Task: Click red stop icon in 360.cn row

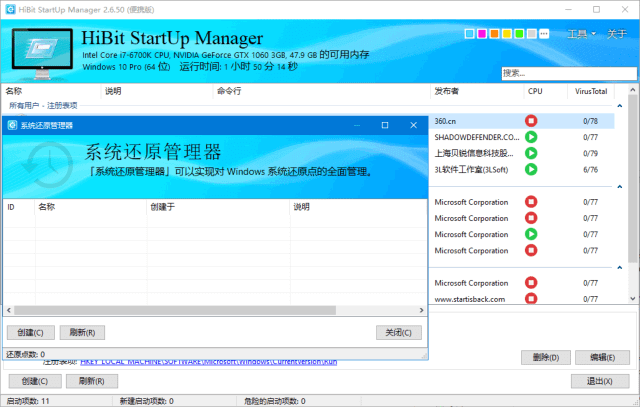Action: pos(531,121)
